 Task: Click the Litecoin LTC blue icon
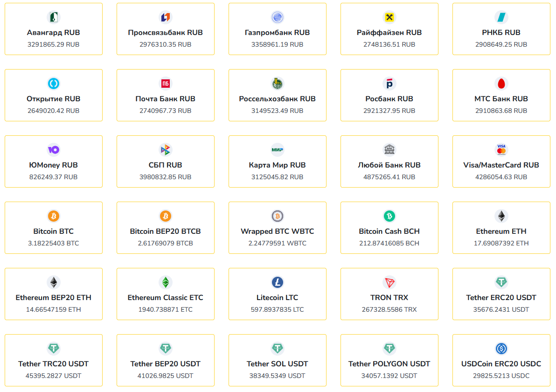(x=277, y=282)
